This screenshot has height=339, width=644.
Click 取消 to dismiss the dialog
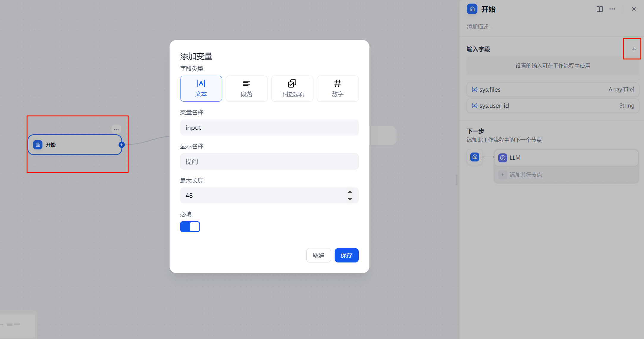coord(319,255)
